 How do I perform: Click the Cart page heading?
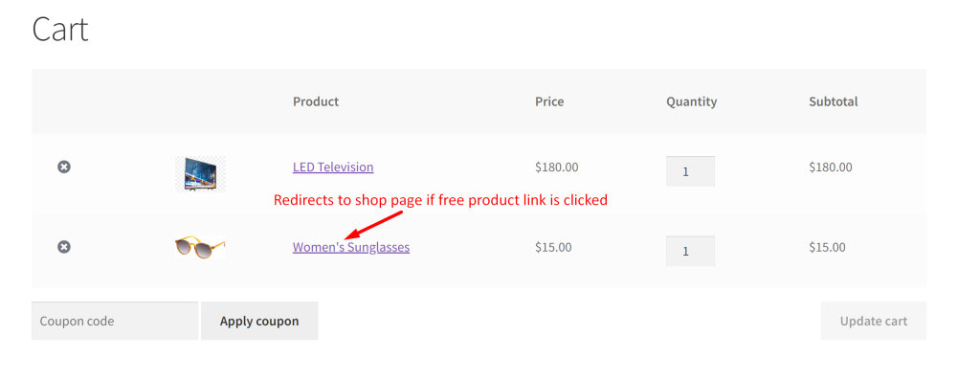click(60, 29)
